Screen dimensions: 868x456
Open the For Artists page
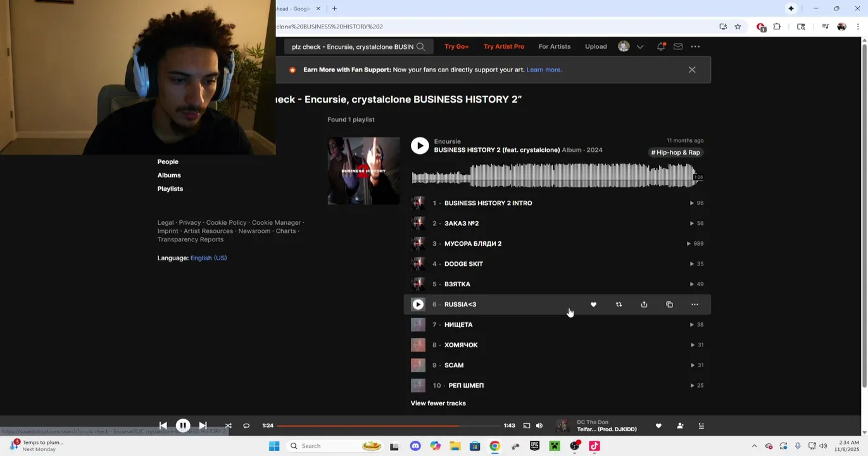tap(555, 46)
